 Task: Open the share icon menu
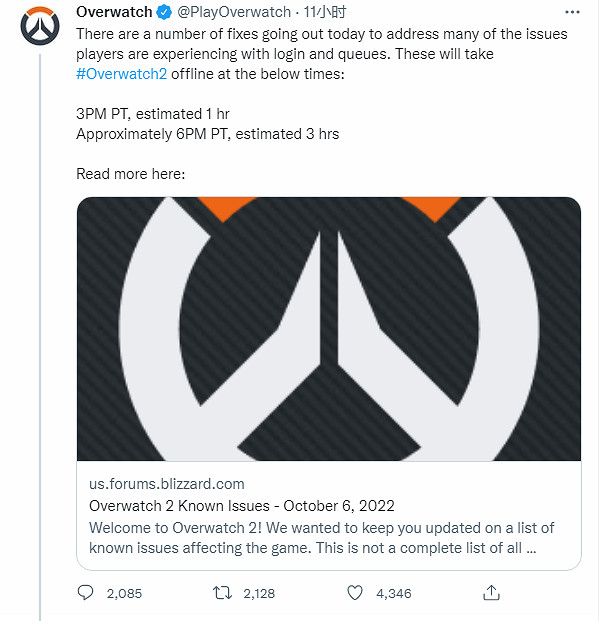[491, 593]
